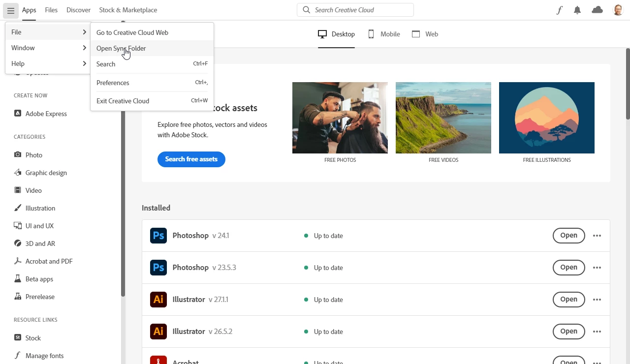Open Illustrator v 26.5.2
630x364 pixels.
click(x=569, y=332)
